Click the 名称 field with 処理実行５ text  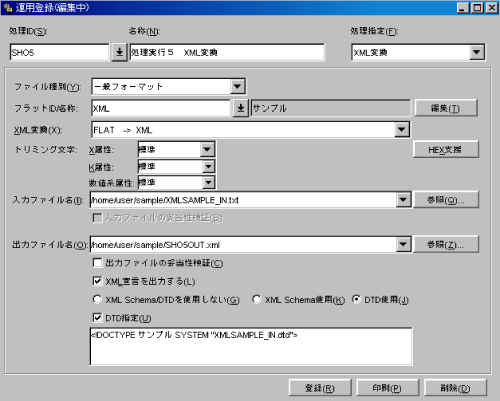(227, 52)
